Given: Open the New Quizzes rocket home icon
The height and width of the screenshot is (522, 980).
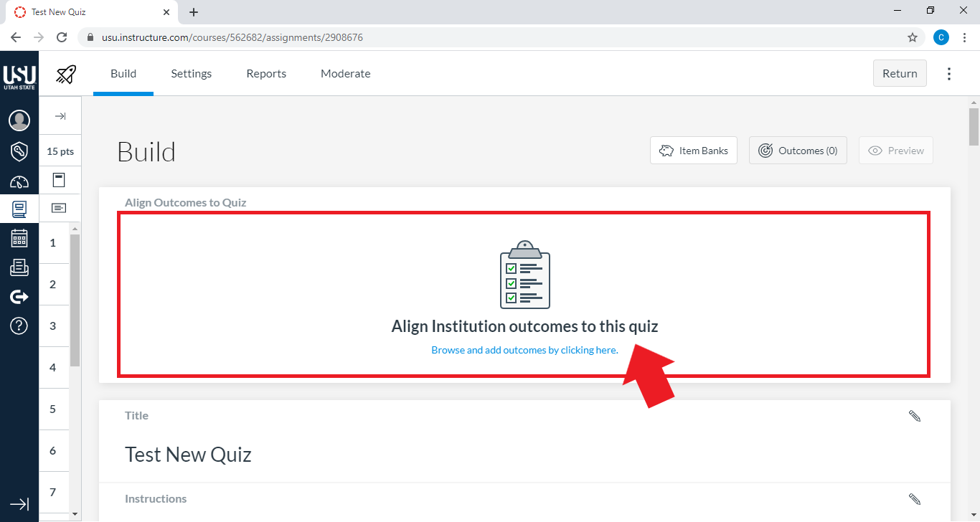Looking at the screenshot, I should pyautogui.click(x=65, y=73).
